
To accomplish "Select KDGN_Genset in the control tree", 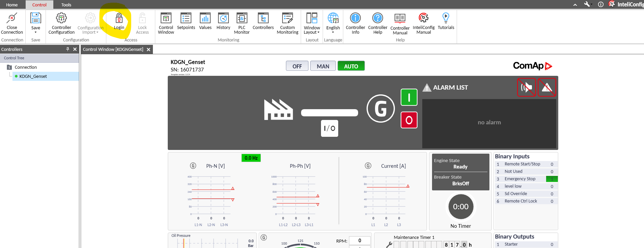I will click(x=33, y=76).
